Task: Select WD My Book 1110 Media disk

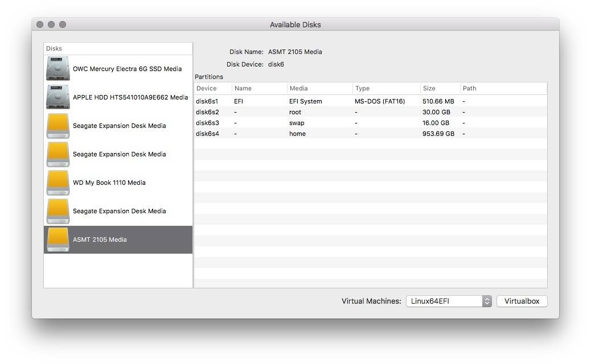Action: tap(118, 183)
